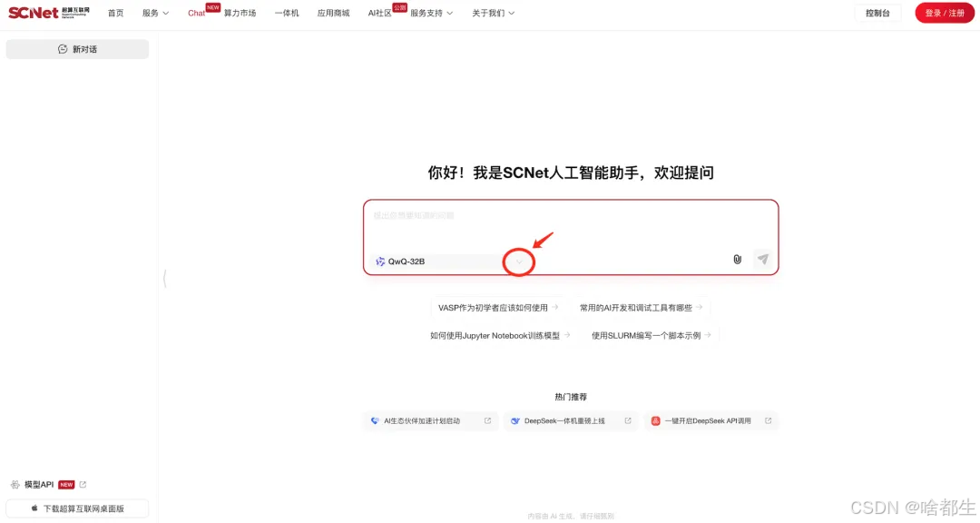Click the AI生态伙伴加速计划启动 heart icon
Screen dimensions: 980x523
tap(375, 421)
